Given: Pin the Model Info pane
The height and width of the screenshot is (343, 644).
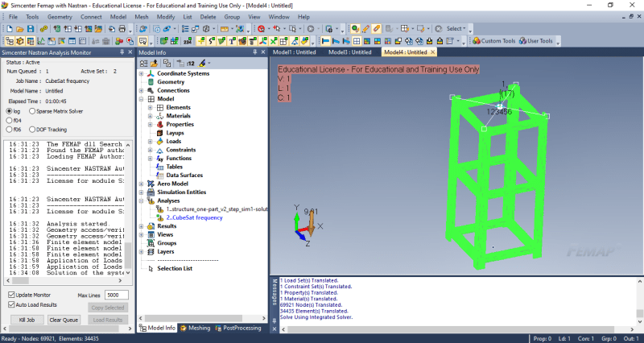Looking at the screenshot, I should click(x=254, y=52).
